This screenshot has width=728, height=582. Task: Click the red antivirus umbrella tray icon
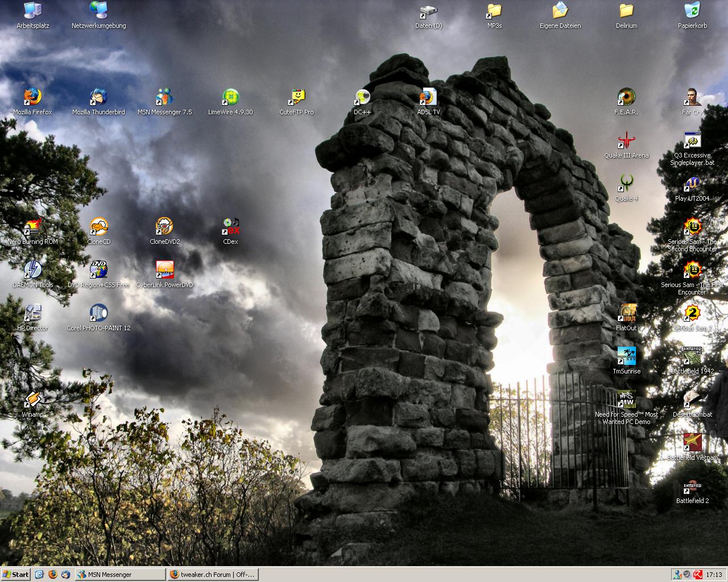(697, 575)
